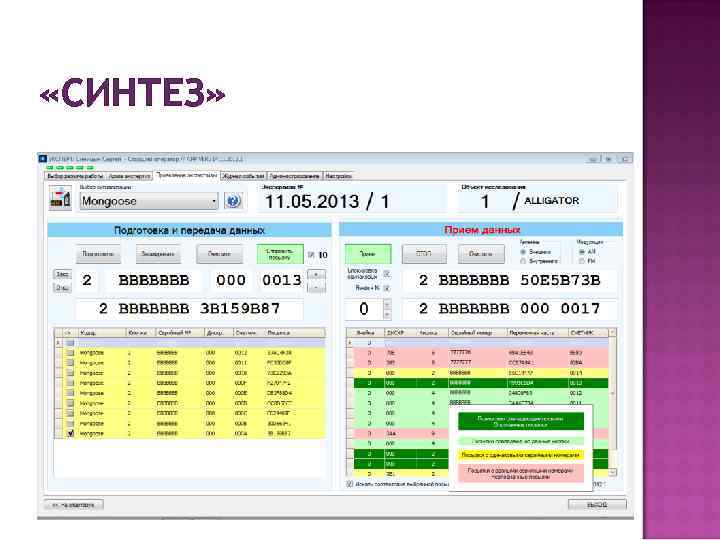720x540 pixels.
Task: Switch to the Выбор режима работы tab
Action: pos(75,176)
